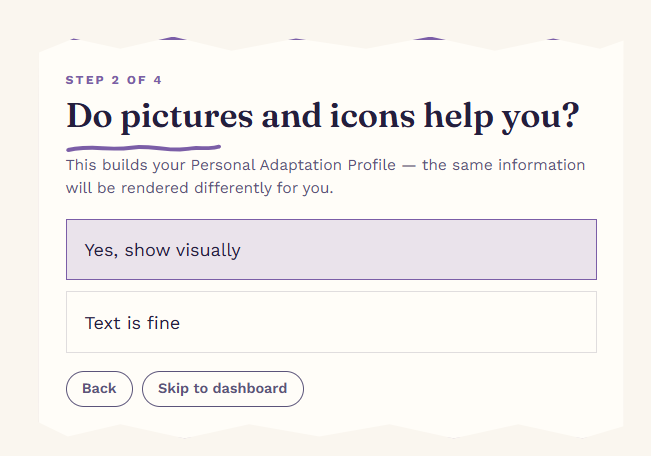This screenshot has width=651, height=456.
Task: Click the "Do pictures and icons help you?" heading
Action: tap(323, 117)
